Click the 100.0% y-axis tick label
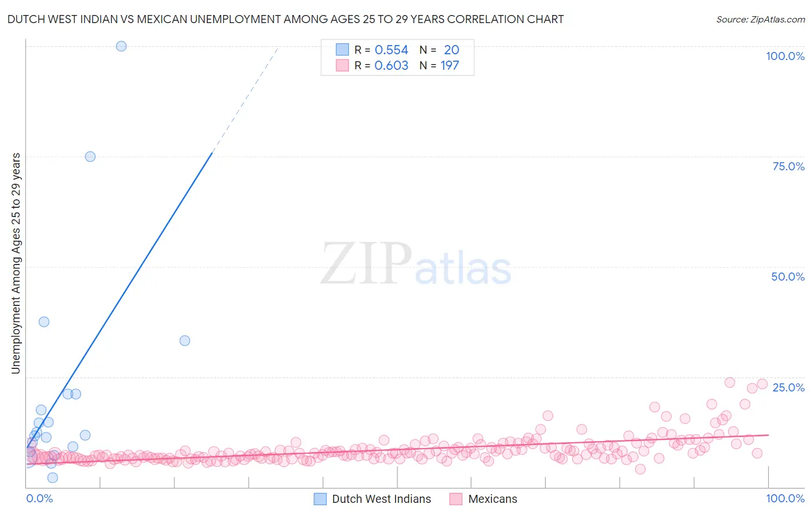This screenshot has width=812, height=515. pyautogui.click(x=785, y=56)
